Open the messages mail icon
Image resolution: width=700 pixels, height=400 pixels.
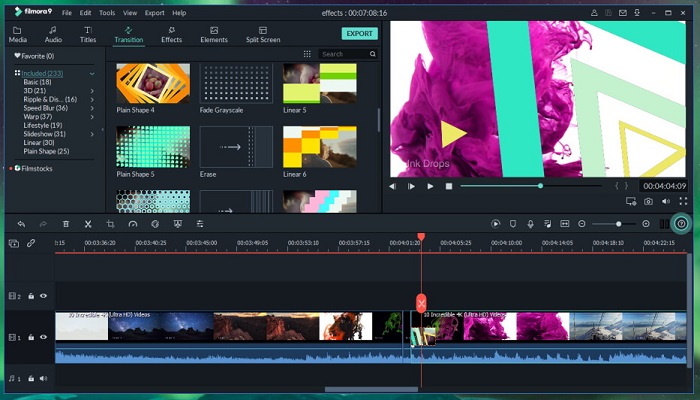pyautogui.click(x=623, y=13)
